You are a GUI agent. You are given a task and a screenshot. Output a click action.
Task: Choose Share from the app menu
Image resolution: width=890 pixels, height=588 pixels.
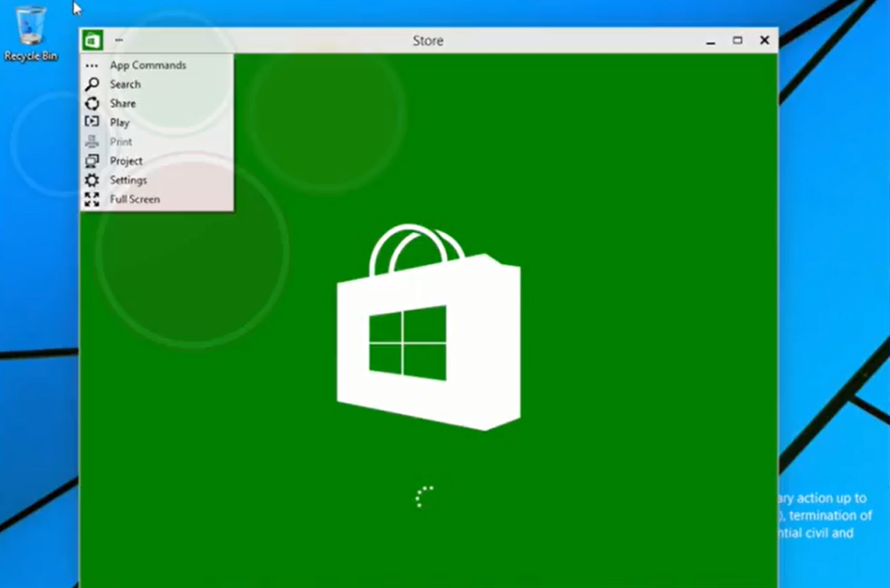pos(123,103)
